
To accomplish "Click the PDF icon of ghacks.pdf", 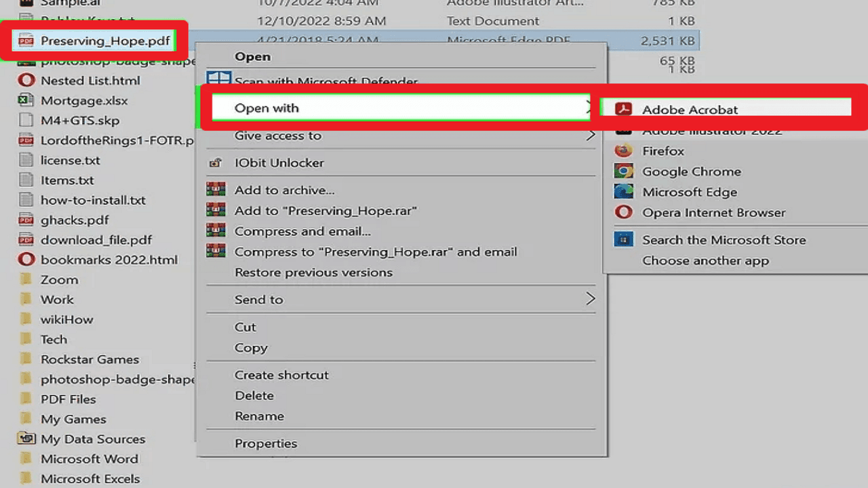I will point(26,220).
